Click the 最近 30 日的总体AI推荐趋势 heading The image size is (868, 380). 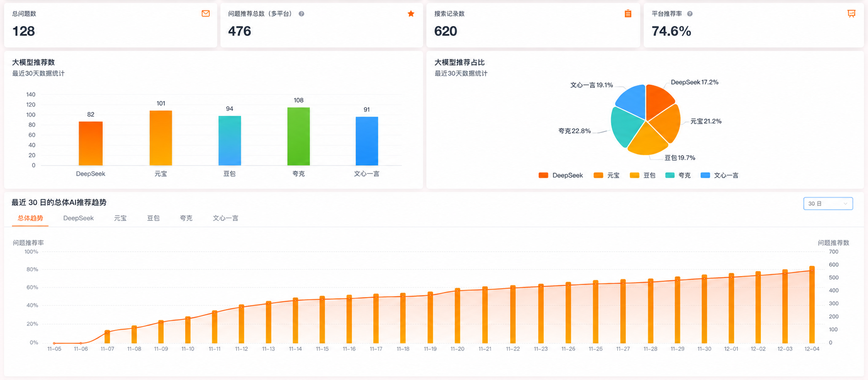pyautogui.click(x=59, y=202)
